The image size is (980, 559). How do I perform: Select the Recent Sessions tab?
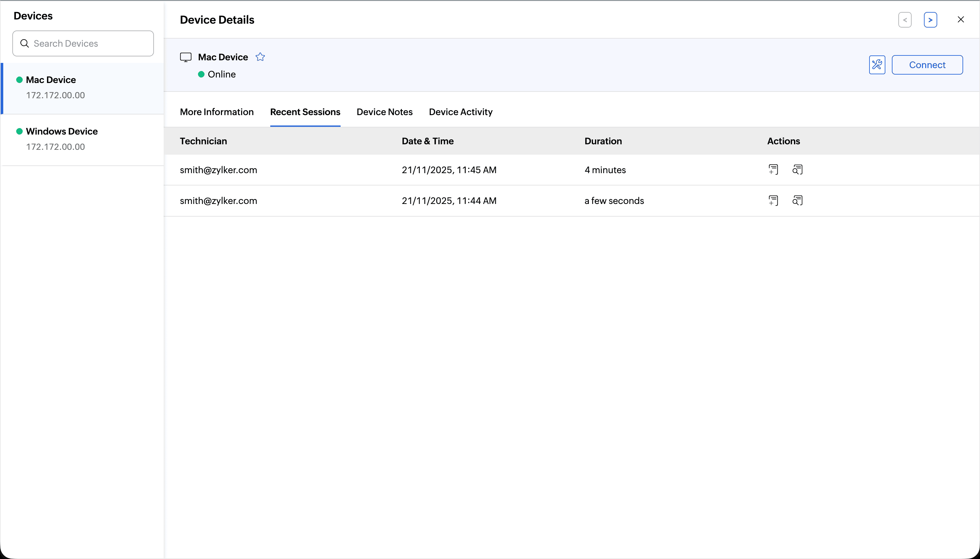pyautogui.click(x=305, y=112)
